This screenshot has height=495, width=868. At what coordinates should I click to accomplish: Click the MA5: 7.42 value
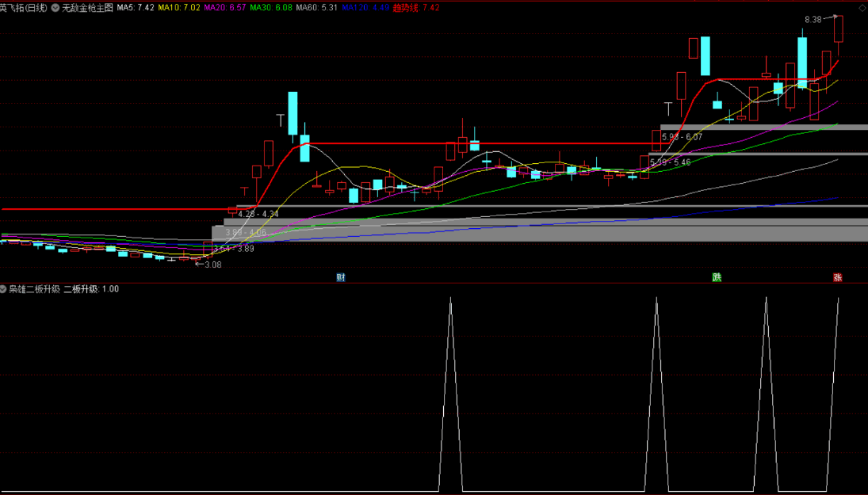(x=135, y=8)
